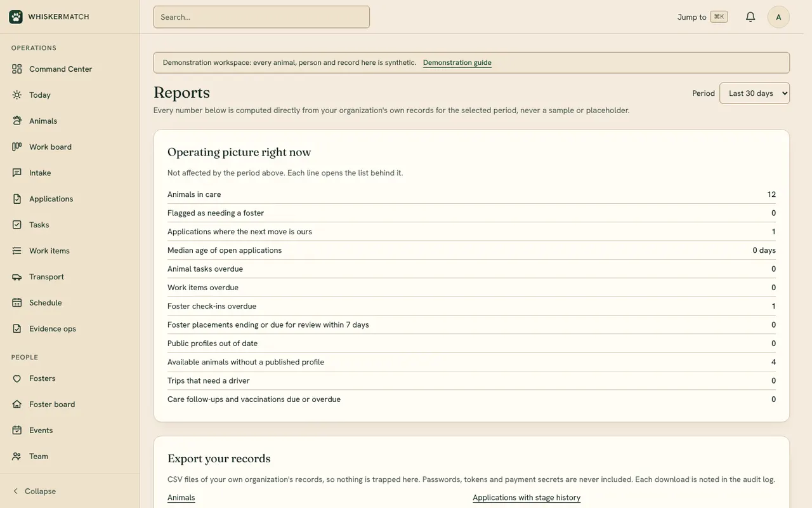Click the Animals paw icon in sidebar

tap(17, 121)
